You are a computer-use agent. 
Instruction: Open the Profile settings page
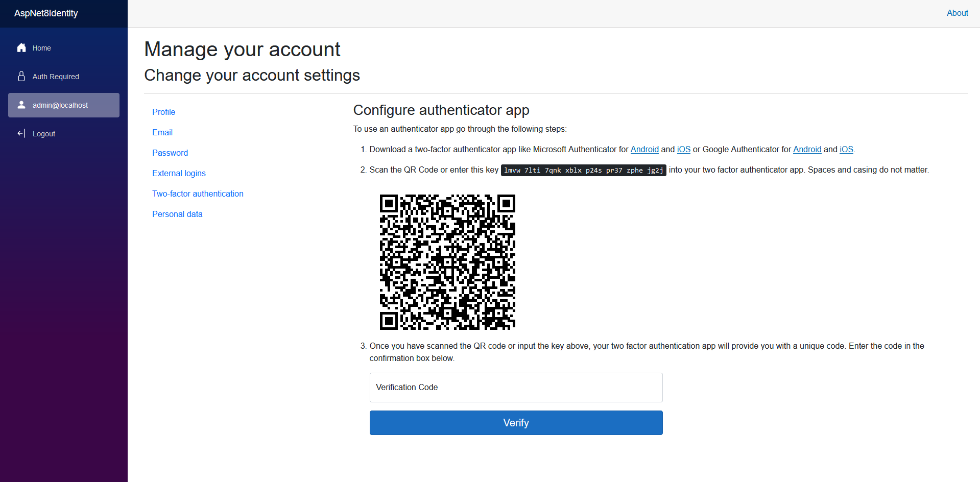[x=163, y=112]
